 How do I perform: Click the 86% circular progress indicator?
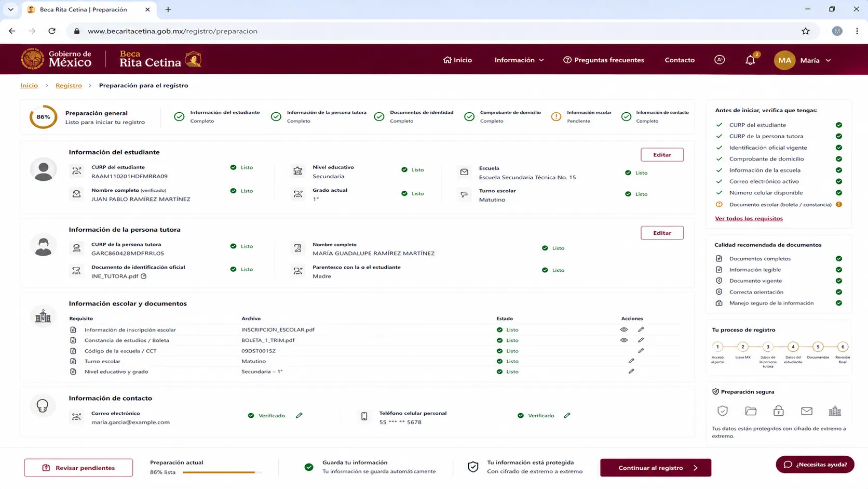point(43,117)
